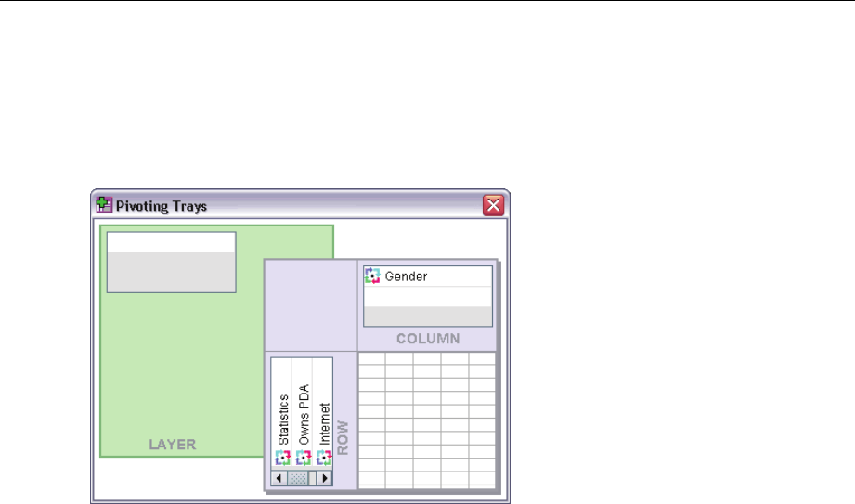Click the Pivoting Trays title bar icon
Viewport: 855px width, 504px height.
click(x=104, y=205)
